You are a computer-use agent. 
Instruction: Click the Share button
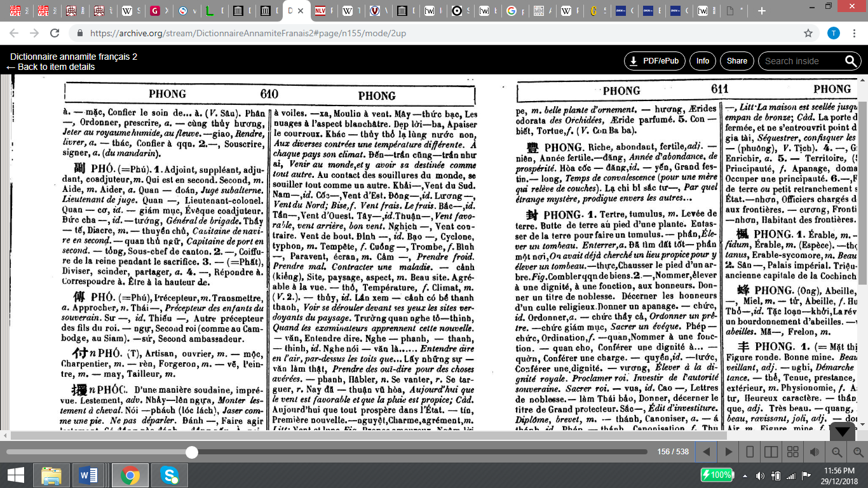(736, 61)
